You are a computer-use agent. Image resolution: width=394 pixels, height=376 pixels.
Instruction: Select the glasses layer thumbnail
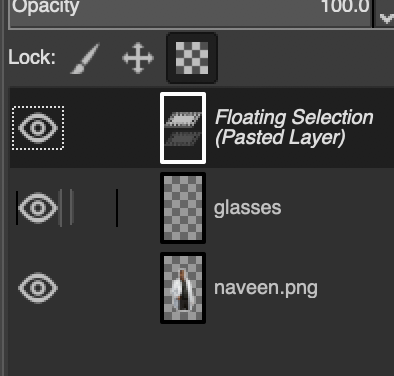click(x=183, y=208)
